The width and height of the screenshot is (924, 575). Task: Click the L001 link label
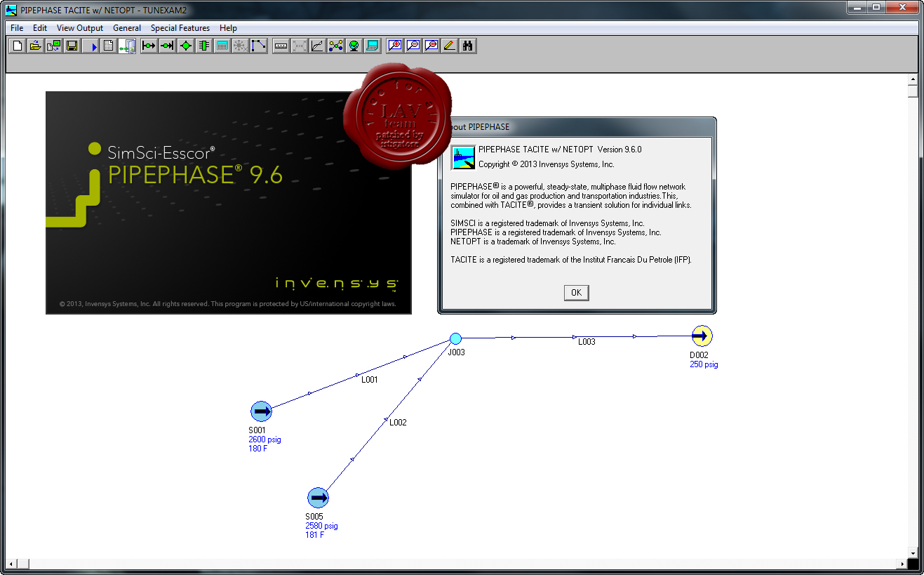click(x=370, y=380)
